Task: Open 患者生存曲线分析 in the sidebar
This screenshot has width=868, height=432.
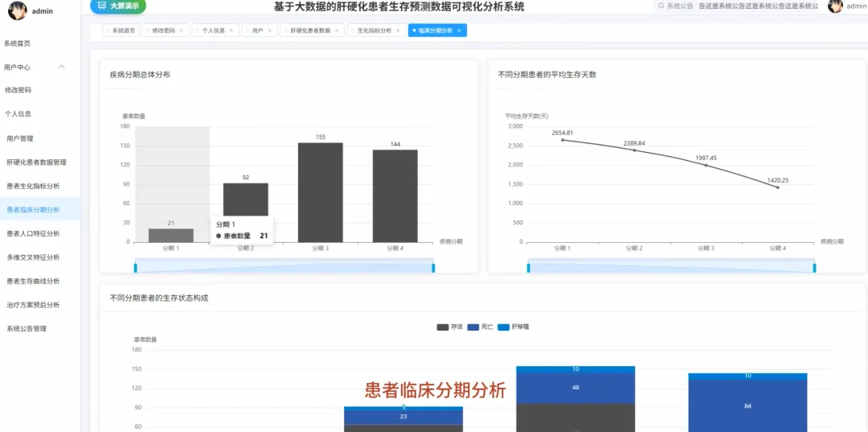Action: (x=40, y=281)
